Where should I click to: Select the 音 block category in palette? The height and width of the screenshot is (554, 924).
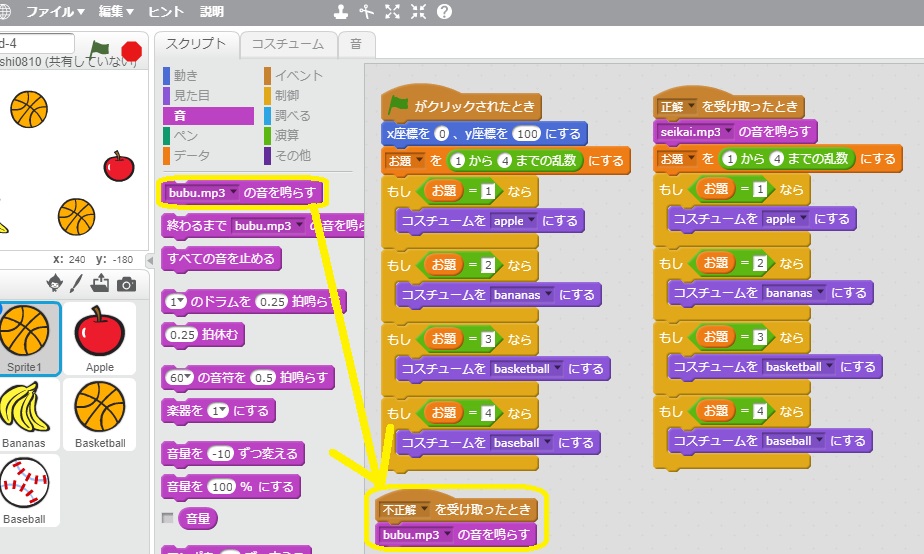coord(208,116)
